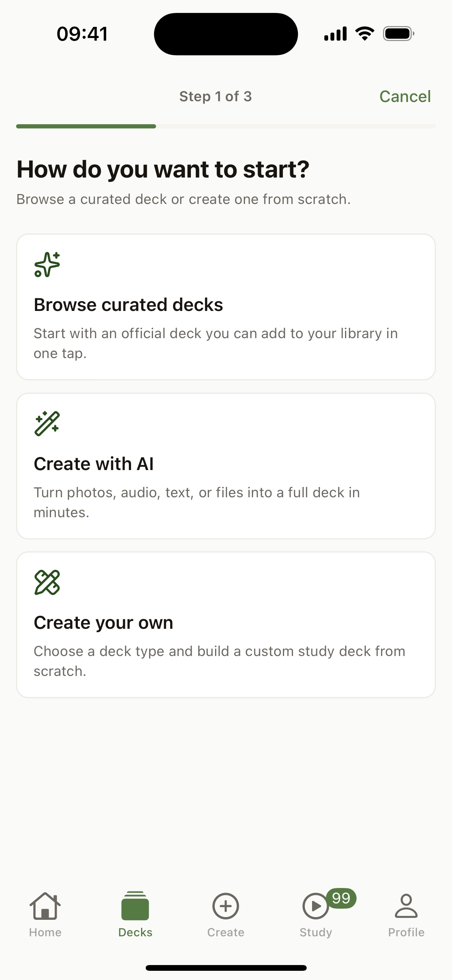Click the 'Profile' tab label text

[406, 932]
